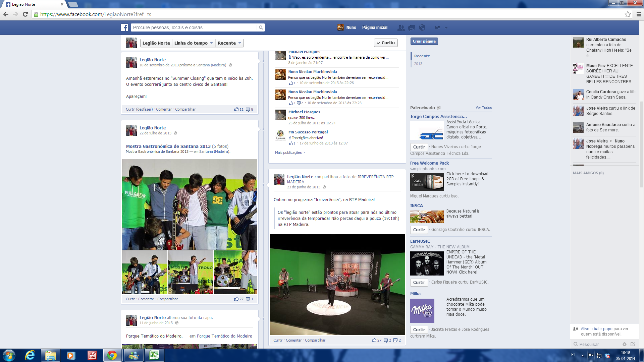Toggle the Curtiu liked button
644x362 pixels.
(386, 43)
